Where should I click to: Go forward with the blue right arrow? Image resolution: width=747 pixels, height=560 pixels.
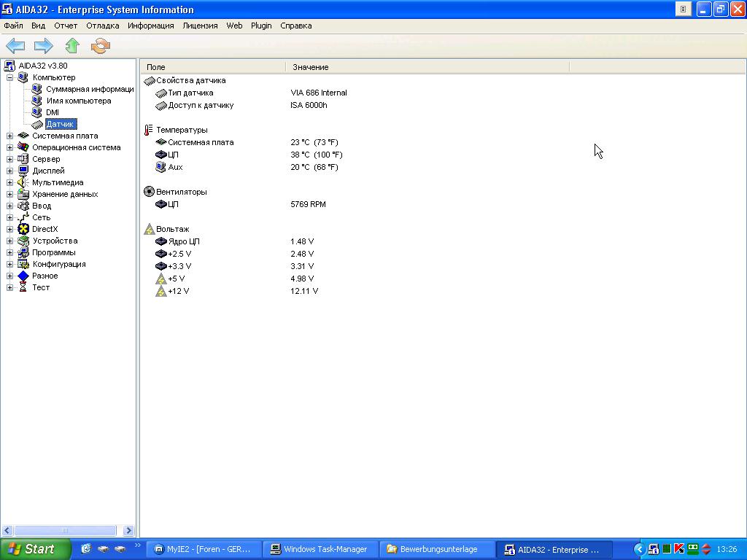(43, 46)
